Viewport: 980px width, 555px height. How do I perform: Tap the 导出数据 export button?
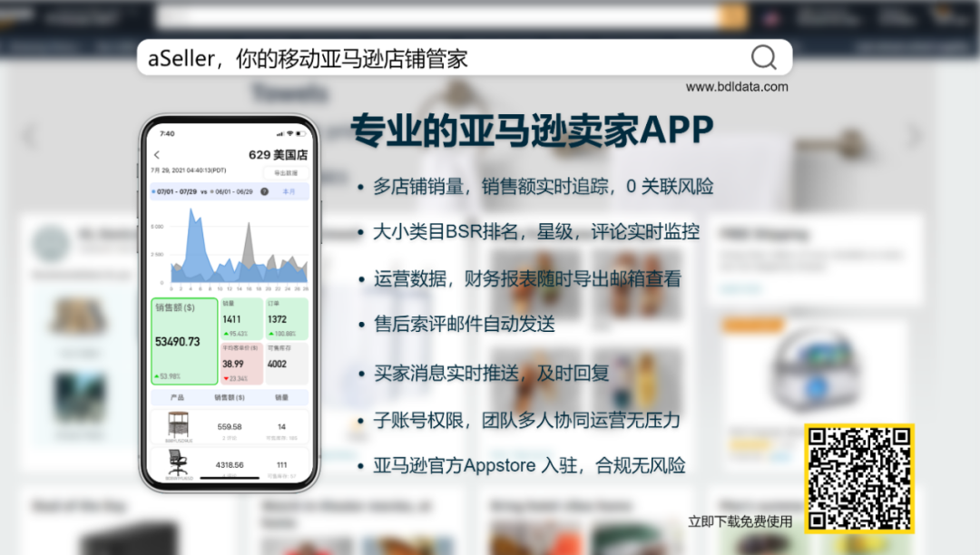click(x=286, y=172)
